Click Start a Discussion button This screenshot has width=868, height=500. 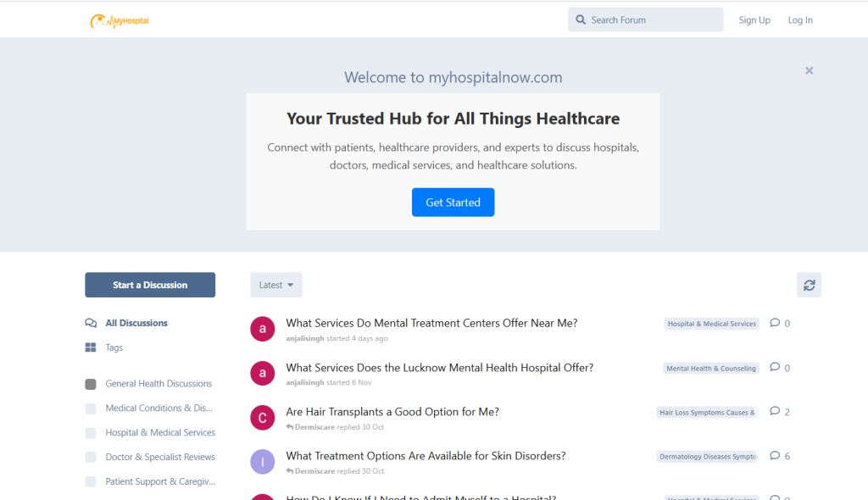click(x=150, y=285)
